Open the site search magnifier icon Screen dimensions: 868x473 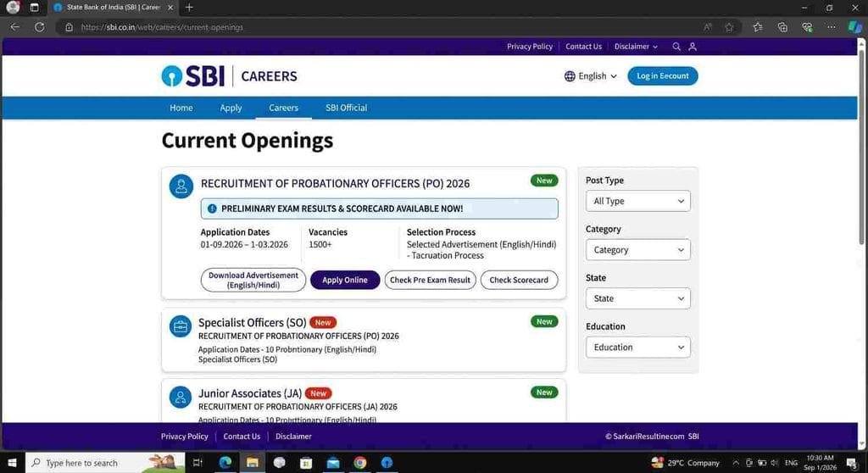click(676, 47)
